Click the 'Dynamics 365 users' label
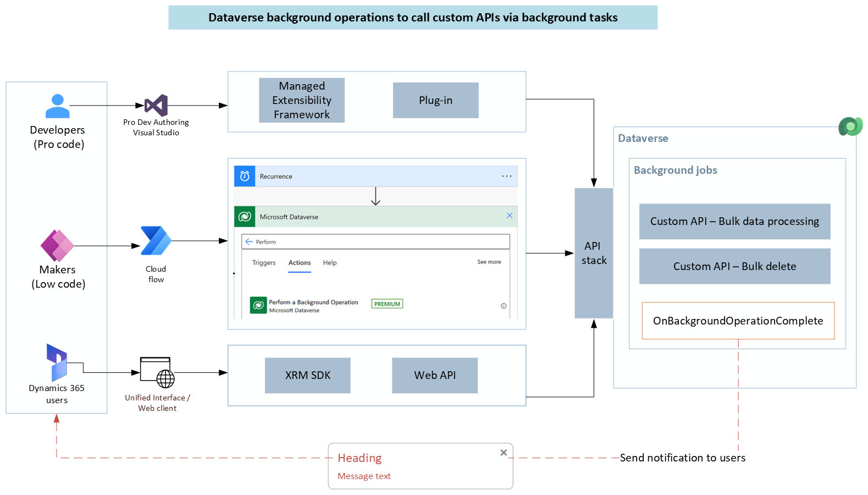This screenshot has width=868, height=495. tap(57, 394)
